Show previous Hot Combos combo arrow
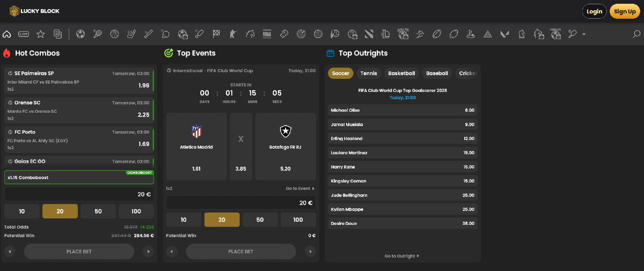 tap(10, 251)
